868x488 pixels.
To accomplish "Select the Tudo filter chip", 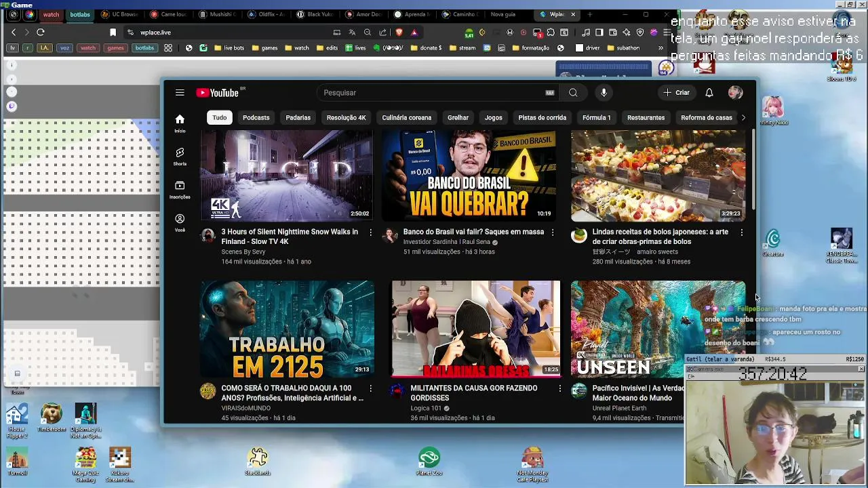I will pos(220,118).
